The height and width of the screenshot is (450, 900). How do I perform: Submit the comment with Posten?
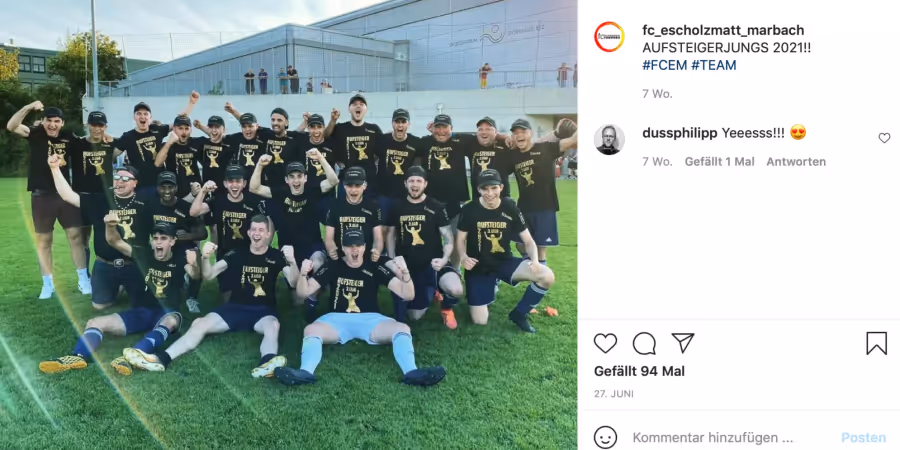click(x=864, y=437)
